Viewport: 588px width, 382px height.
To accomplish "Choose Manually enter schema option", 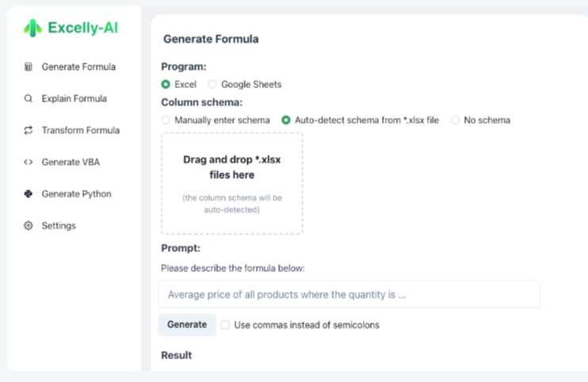I will [166, 120].
